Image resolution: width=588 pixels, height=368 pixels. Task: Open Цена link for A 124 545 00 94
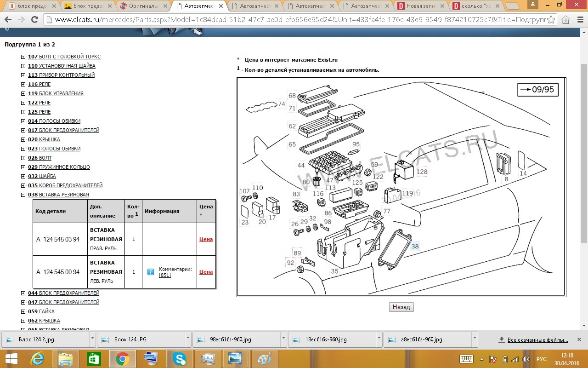click(x=206, y=272)
